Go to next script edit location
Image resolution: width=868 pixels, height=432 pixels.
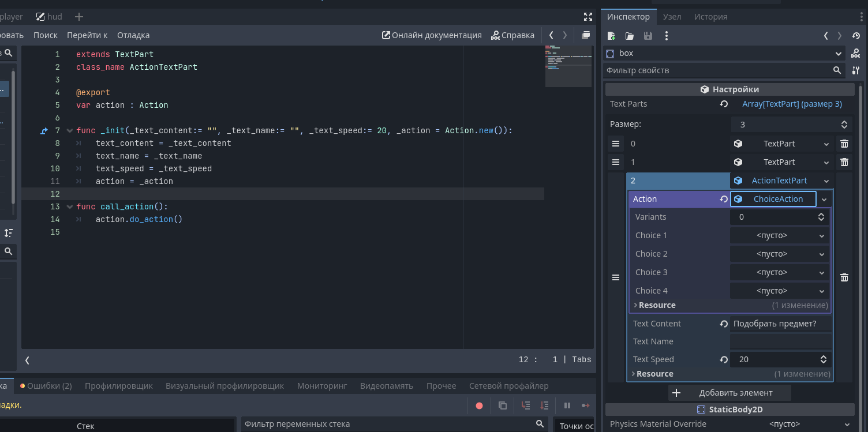click(x=565, y=35)
